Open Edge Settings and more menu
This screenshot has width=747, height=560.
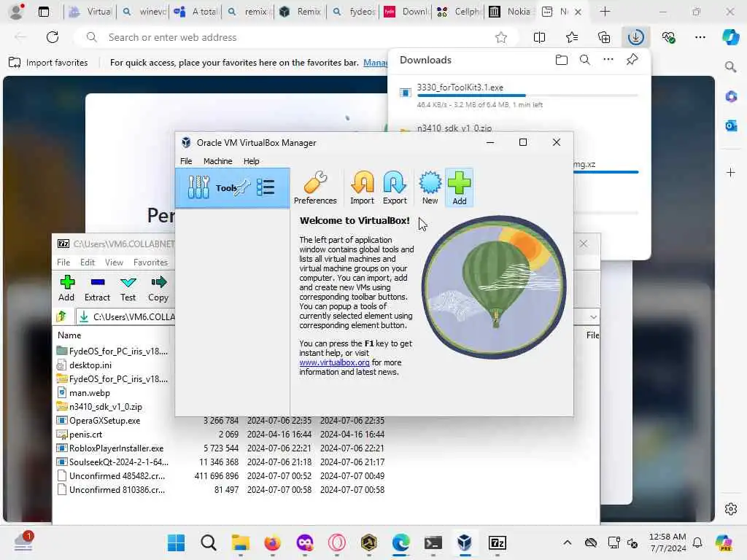(x=700, y=37)
